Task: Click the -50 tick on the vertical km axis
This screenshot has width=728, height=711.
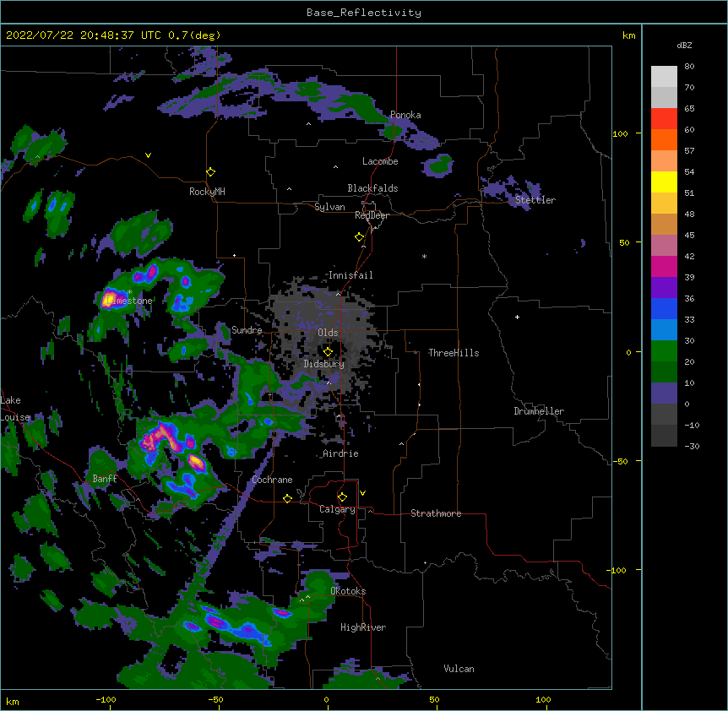Action: [620, 461]
